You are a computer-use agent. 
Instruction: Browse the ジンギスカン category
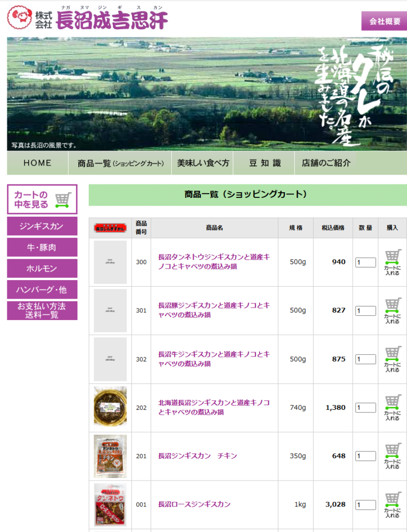(42, 227)
